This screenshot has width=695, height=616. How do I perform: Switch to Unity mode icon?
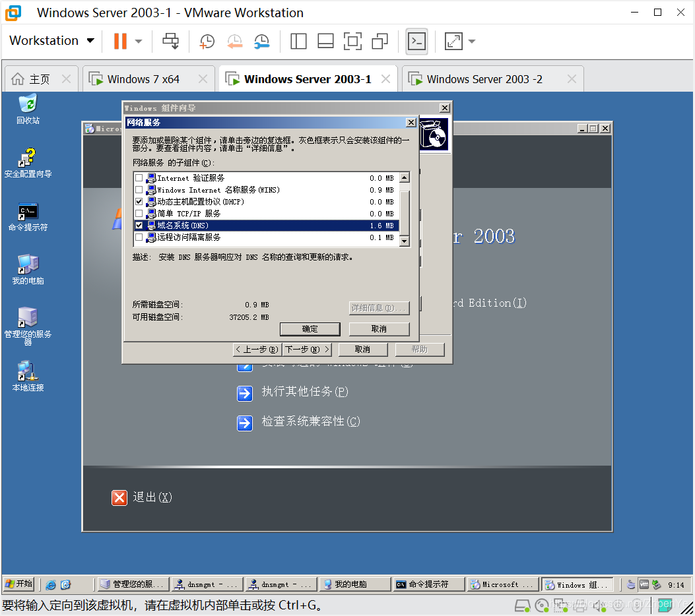click(x=380, y=41)
